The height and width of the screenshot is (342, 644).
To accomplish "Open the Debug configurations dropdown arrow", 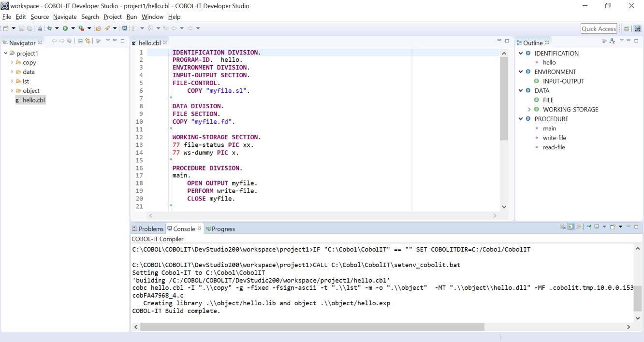I will pos(57,28).
